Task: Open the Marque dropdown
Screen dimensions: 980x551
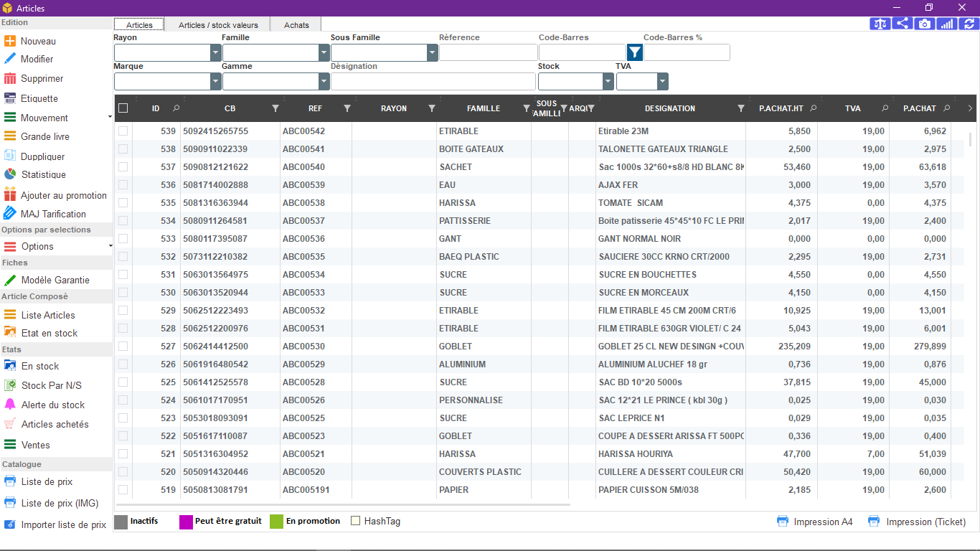Action: click(216, 82)
